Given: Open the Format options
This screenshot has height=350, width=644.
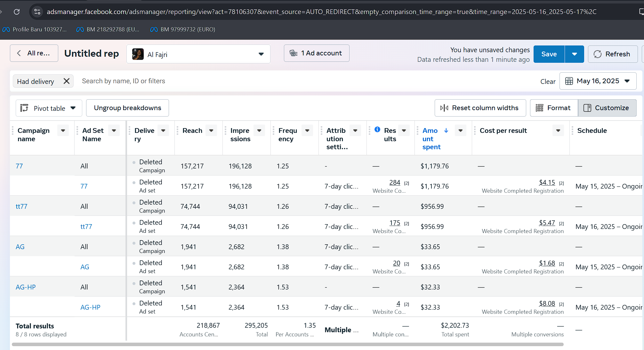Looking at the screenshot, I should (x=554, y=108).
